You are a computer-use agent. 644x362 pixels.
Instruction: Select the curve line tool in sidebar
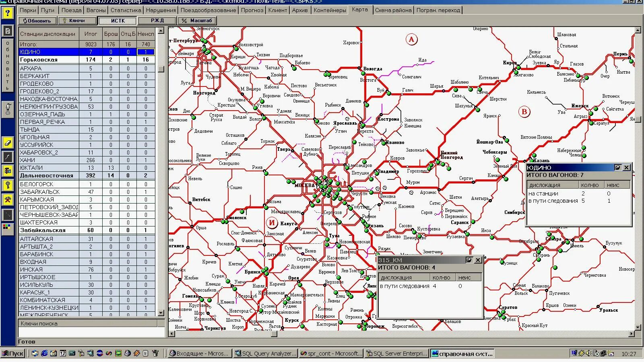tap(7, 157)
